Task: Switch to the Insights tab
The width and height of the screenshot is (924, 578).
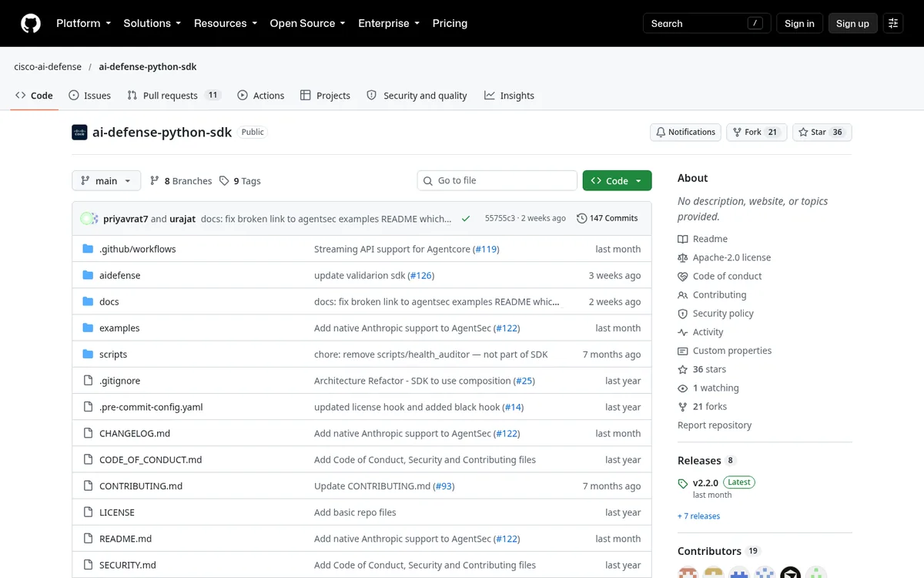Action: [x=509, y=96]
